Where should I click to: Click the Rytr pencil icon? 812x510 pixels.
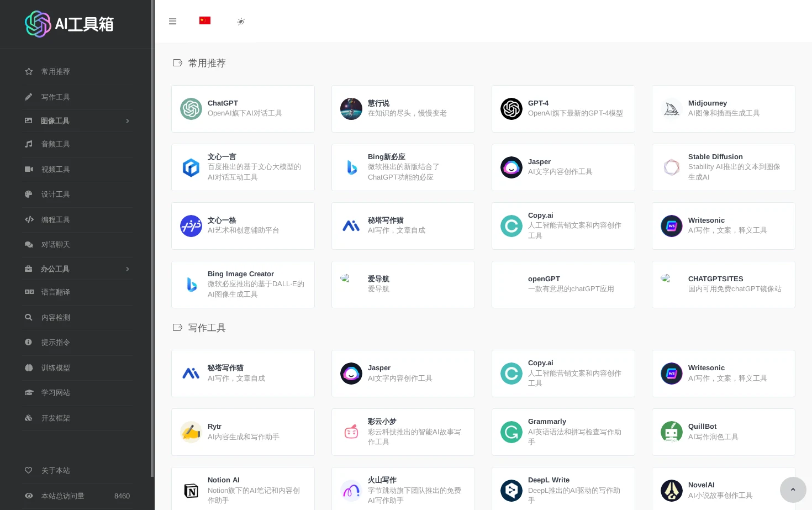191,432
